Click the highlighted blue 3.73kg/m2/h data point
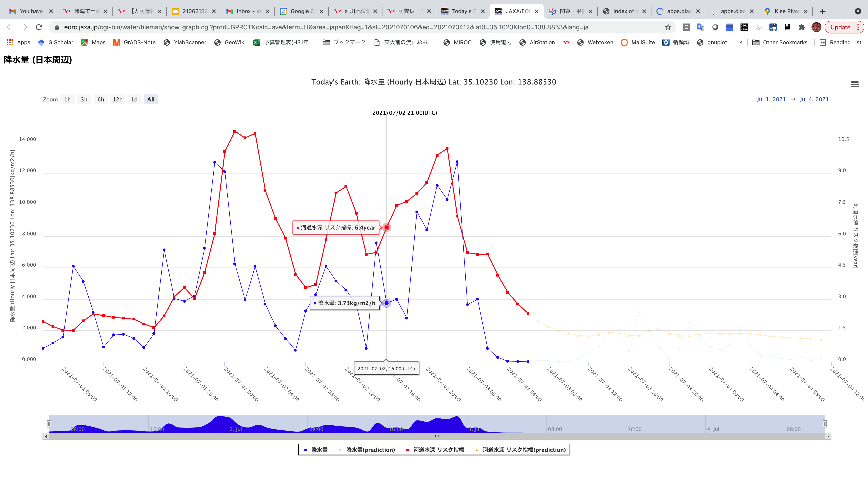 [x=387, y=303]
